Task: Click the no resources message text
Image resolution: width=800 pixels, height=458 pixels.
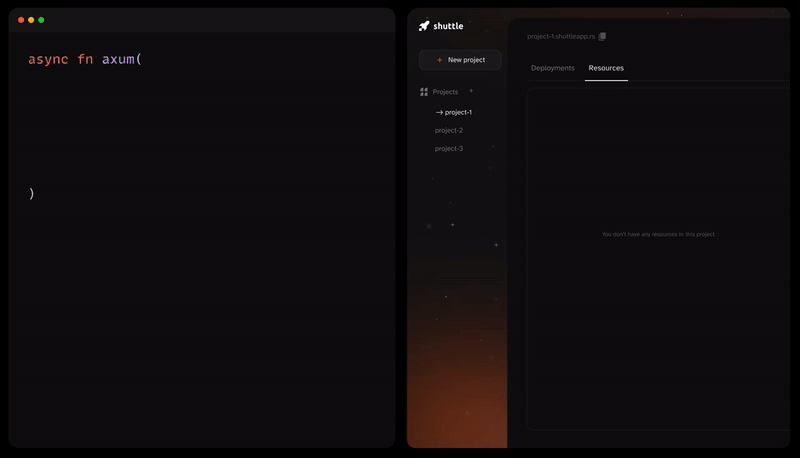Action: click(x=659, y=234)
